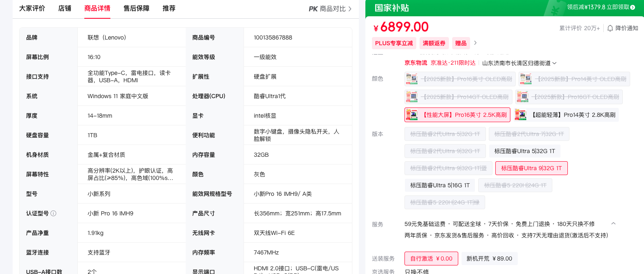
Task: Click the 全功能Type-C interface support value
Action: (129, 77)
